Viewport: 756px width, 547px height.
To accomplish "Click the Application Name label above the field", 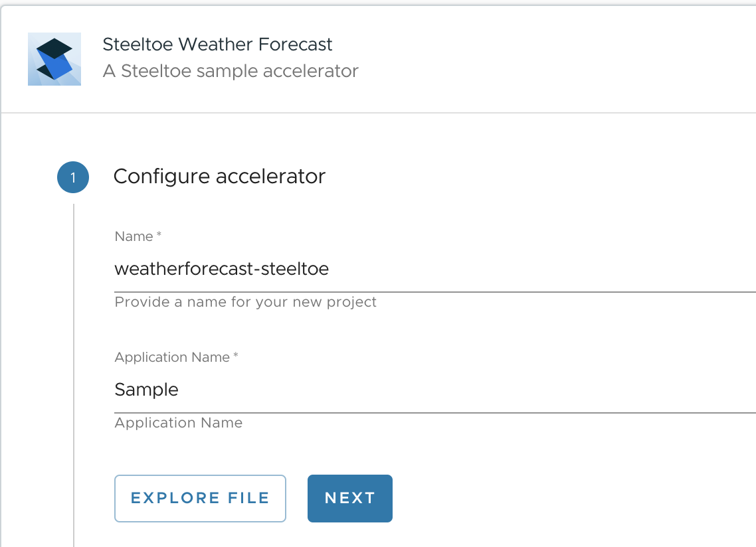I will tap(175, 357).
